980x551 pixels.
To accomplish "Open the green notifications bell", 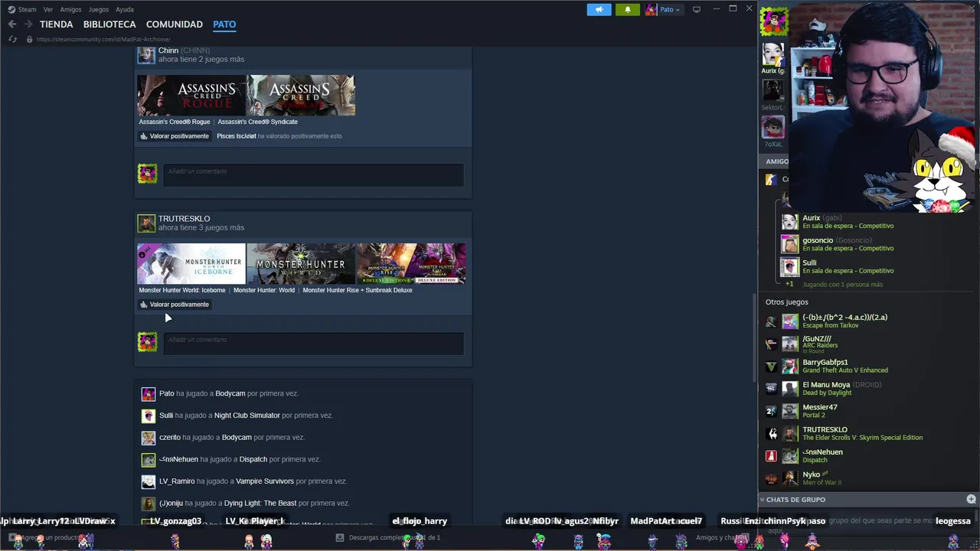I will click(628, 9).
